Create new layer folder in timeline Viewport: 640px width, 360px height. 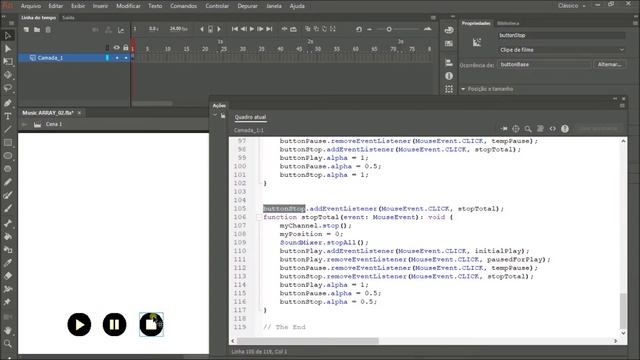(x=37, y=30)
